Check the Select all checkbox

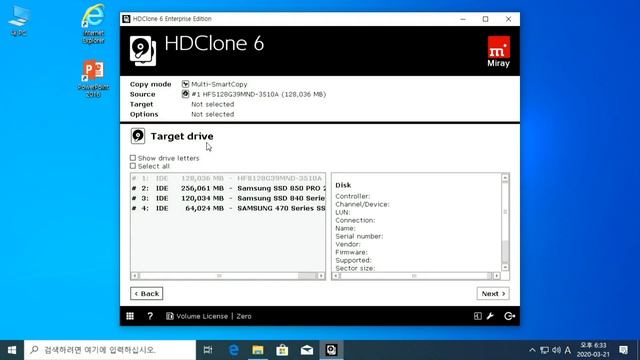click(x=133, y=166)
